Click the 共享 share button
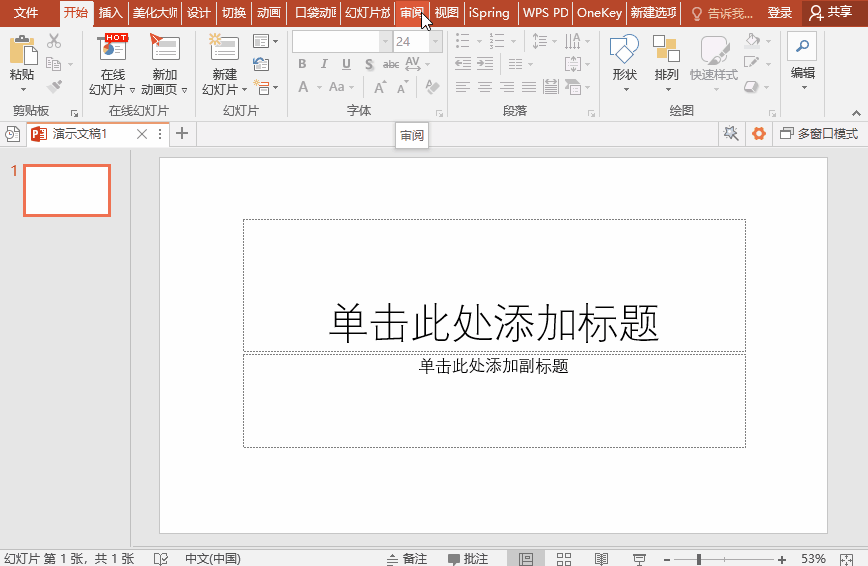This screenshot has height=566, width=868. [830, 12]
